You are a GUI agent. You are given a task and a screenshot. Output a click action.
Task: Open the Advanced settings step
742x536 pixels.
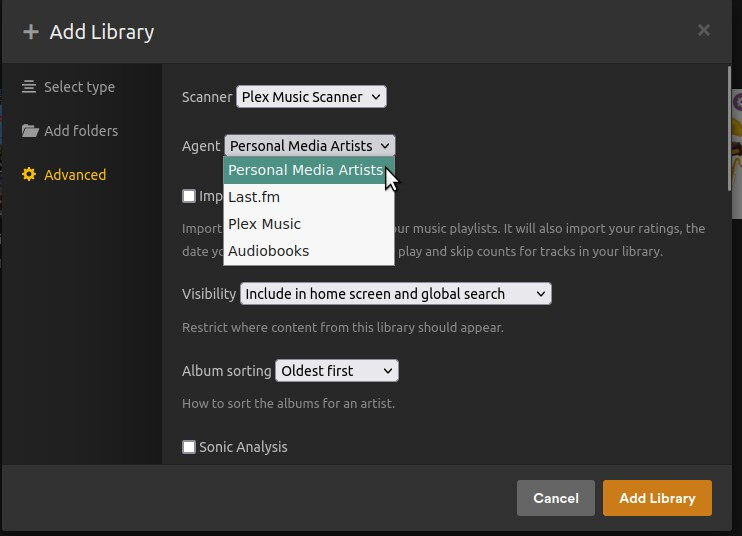click(x=75, y=175)
